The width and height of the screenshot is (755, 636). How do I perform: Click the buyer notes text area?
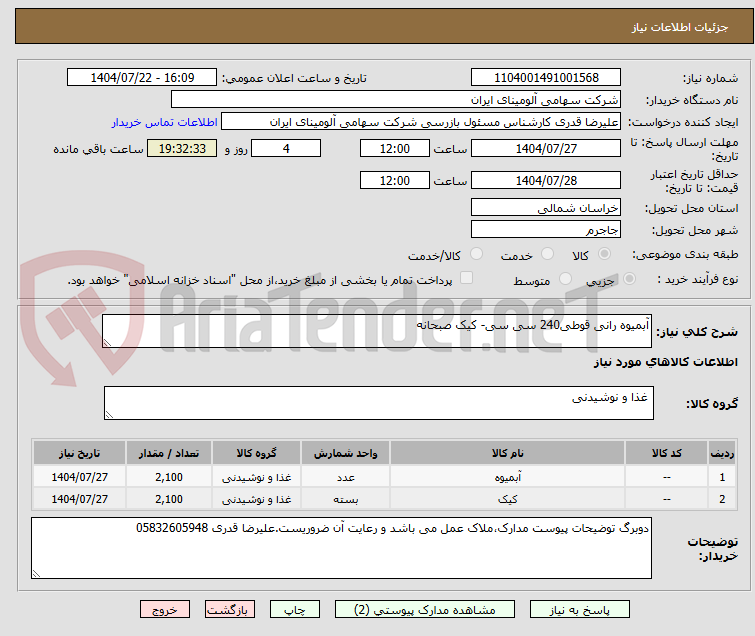[341, 548]
